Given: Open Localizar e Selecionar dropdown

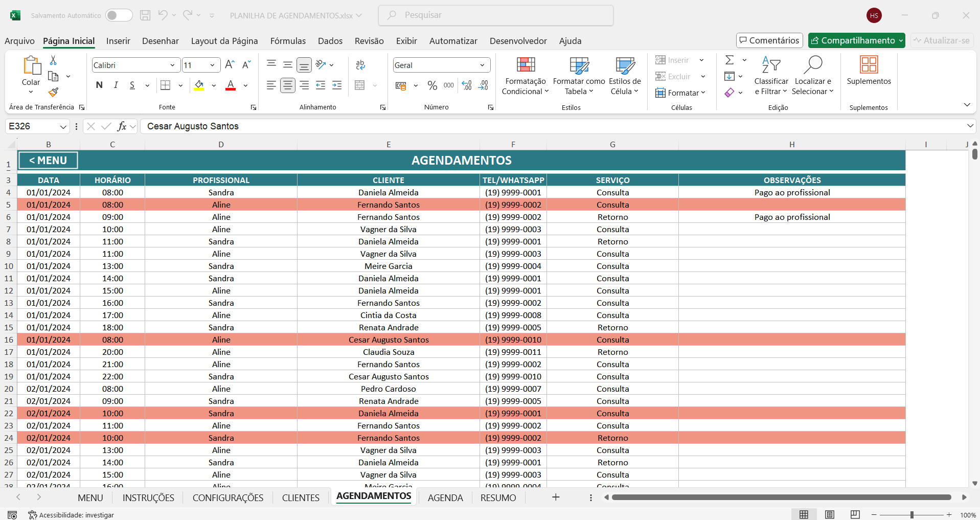Looking at the screenshot, I should 813,76.
